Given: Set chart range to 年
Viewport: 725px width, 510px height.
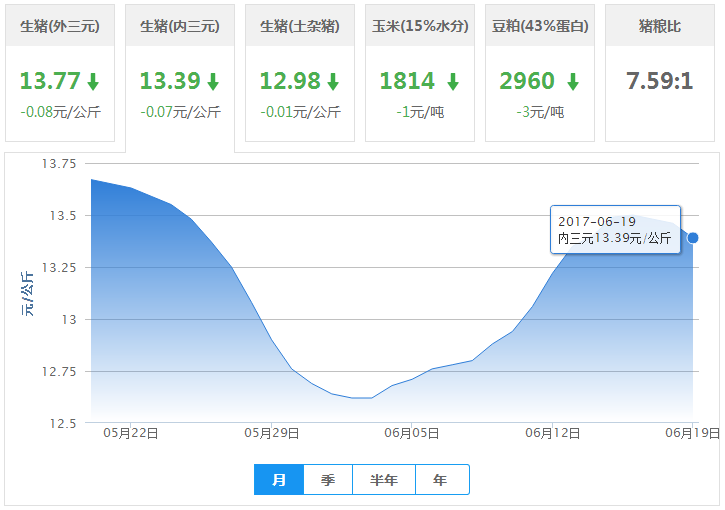Looking at the screenshot, I should point(441,480).
